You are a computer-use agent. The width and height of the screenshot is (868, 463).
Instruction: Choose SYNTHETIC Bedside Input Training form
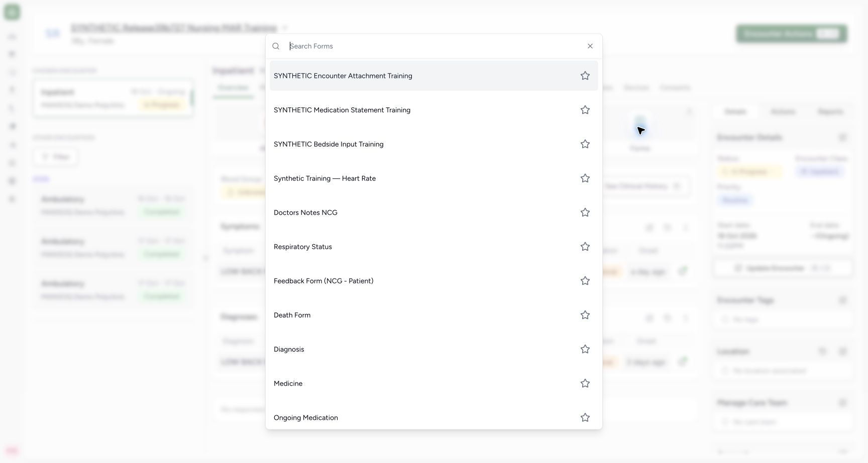coord(434,144)
